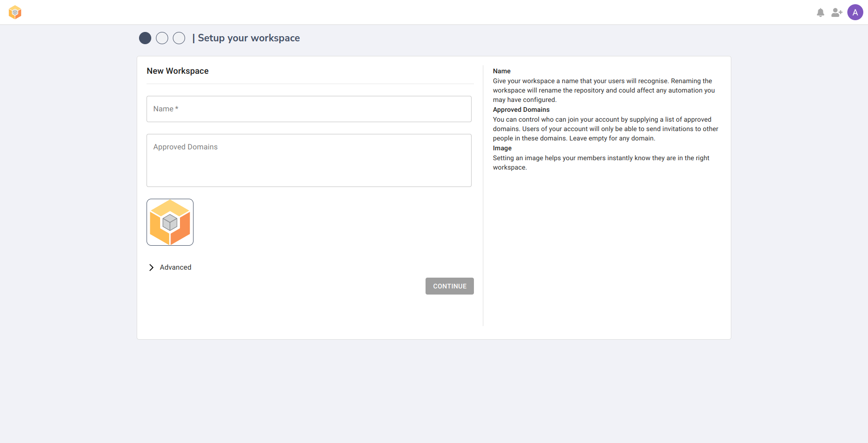
Task: Click the bold 'Image' help heading
Action: coord(502,148)
